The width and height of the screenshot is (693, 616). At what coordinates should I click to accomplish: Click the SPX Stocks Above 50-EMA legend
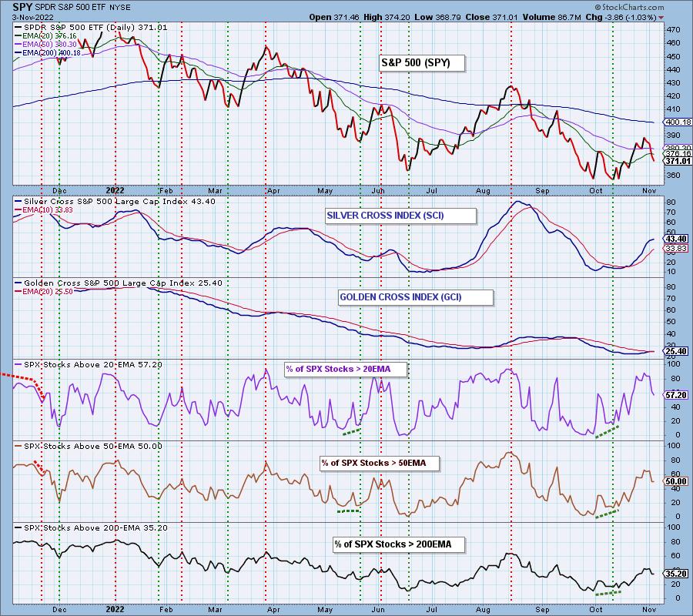[x=89, y=446]
